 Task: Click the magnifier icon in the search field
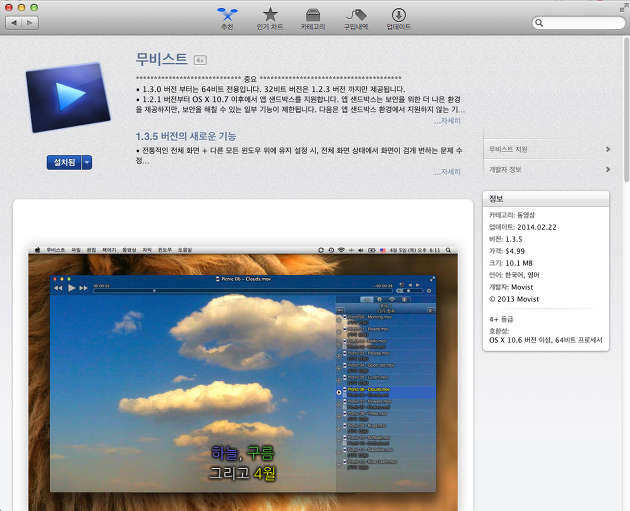[539, 23]
